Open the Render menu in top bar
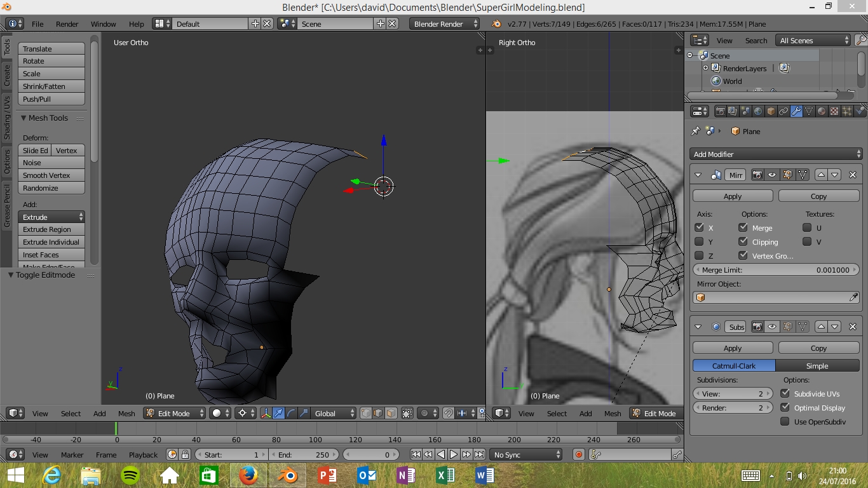The width and height of the screenshot is (868, 488). [x=67, y=24]
